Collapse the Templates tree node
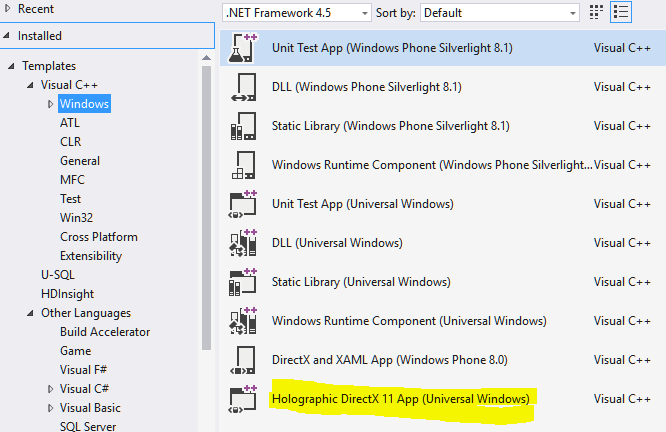This screenshot has width=666, height=432. point(11,66)
